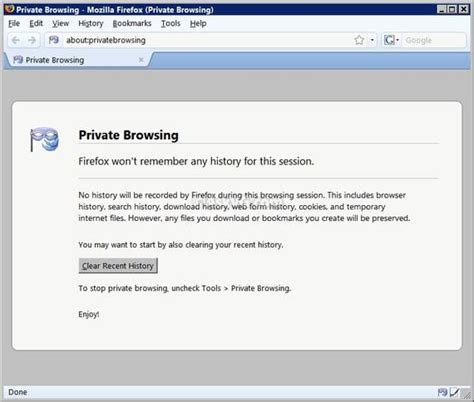The image size is (474, 402).
Task: Click the window resize grip in status bar
Action: coord(467,394)
